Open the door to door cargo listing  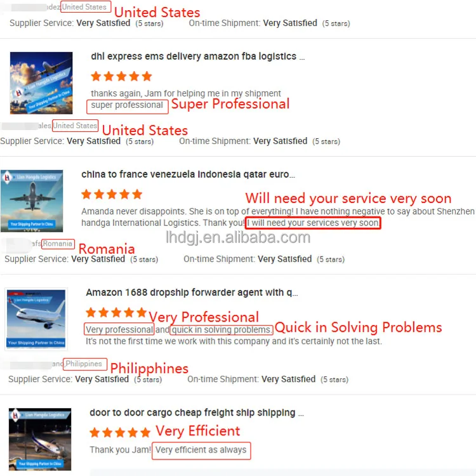196,413
